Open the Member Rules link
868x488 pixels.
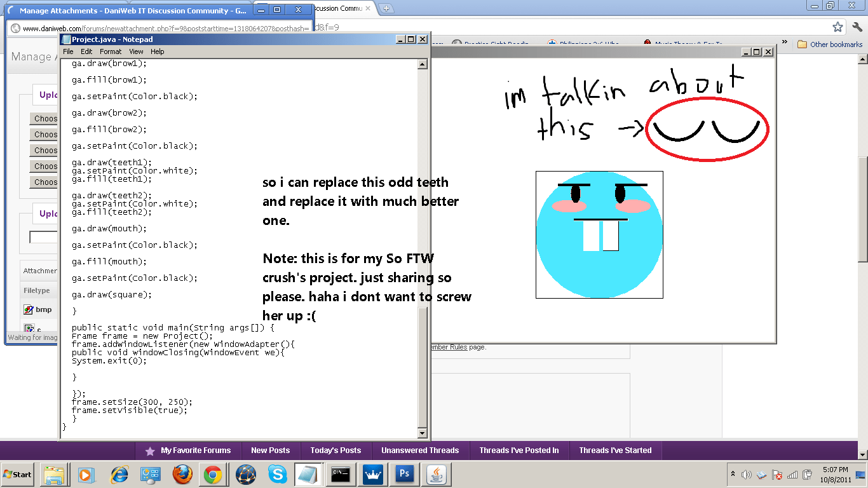[449, 347]
